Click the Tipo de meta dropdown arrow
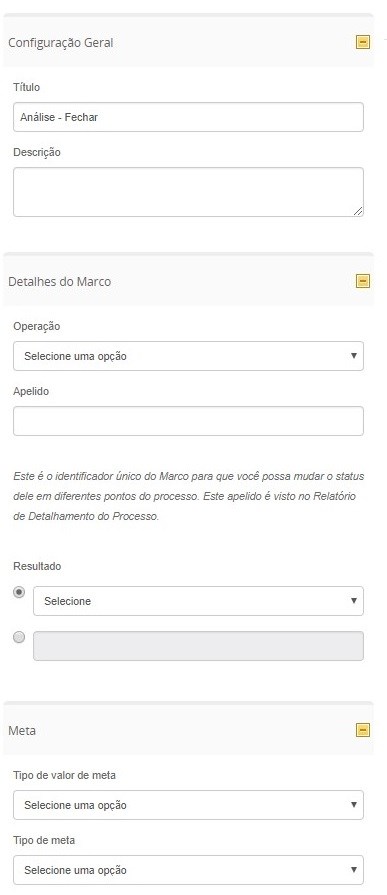This screenshot has width=387, height=895. [353, 870]
